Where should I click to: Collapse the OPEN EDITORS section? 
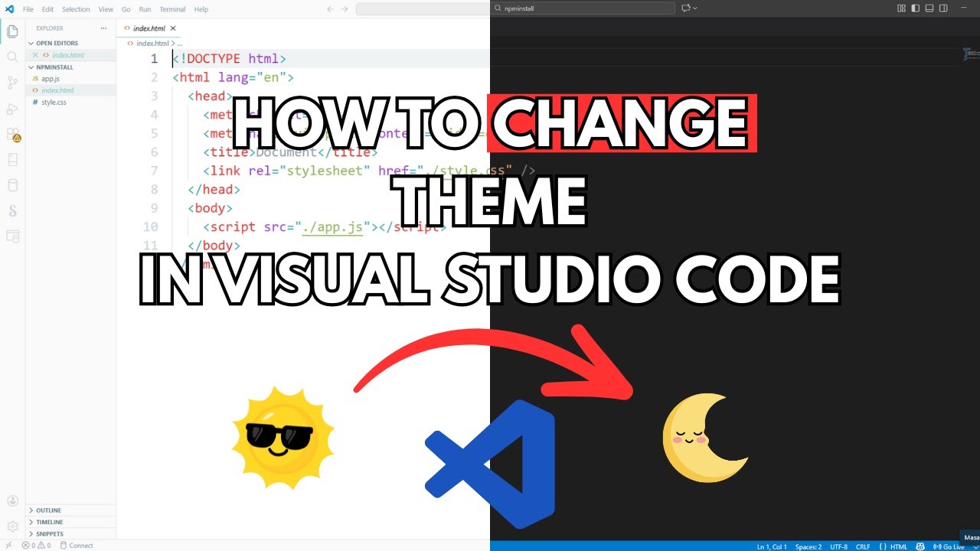click(70, 44)
